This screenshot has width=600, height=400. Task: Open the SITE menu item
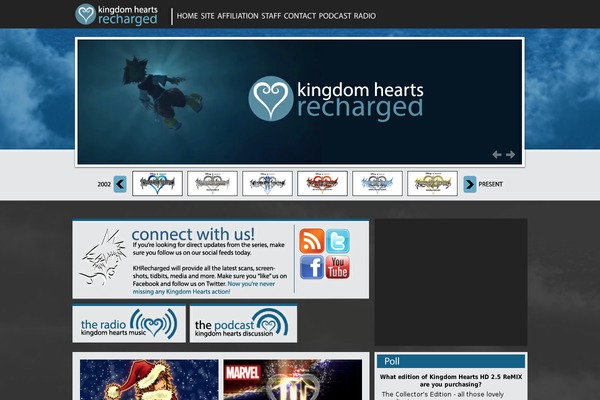(207, 16)
